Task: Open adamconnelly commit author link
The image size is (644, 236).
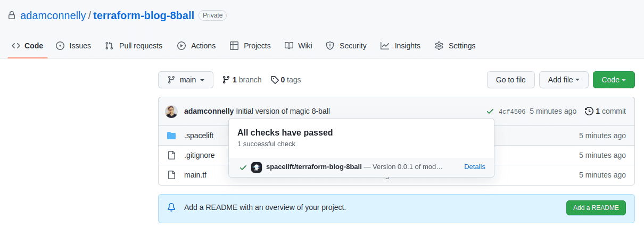Action: [209, 111]
